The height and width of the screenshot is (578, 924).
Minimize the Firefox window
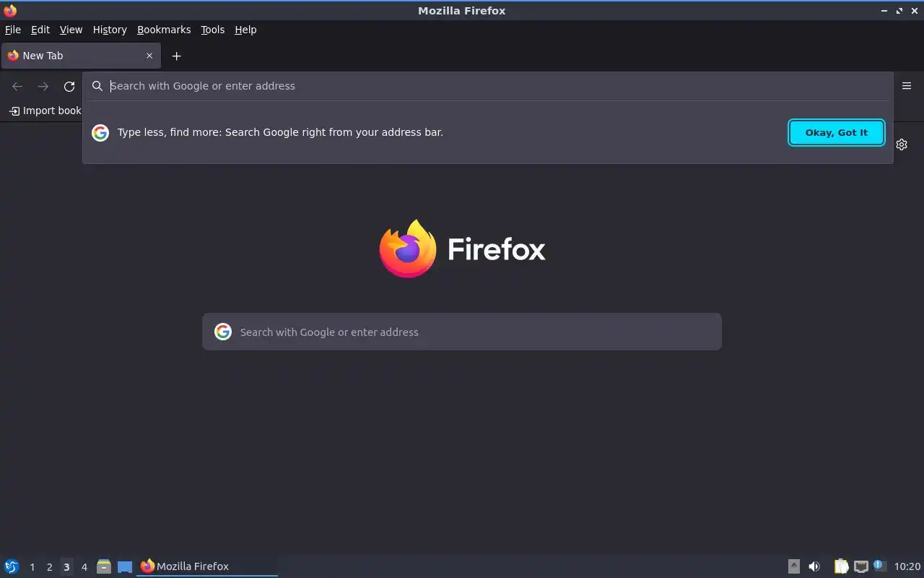885,11
